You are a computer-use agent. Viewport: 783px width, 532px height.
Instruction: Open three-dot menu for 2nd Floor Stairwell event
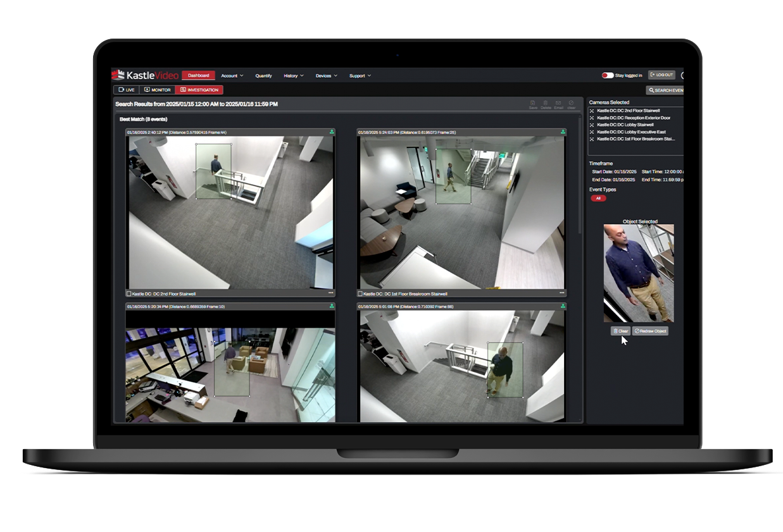(x=330, y=294)
